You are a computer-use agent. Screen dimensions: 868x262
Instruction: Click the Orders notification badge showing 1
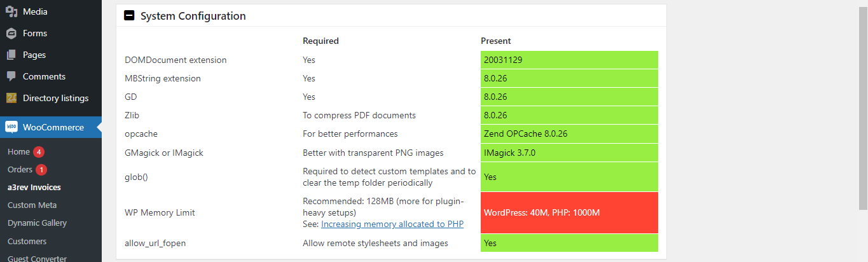[41, 170]
